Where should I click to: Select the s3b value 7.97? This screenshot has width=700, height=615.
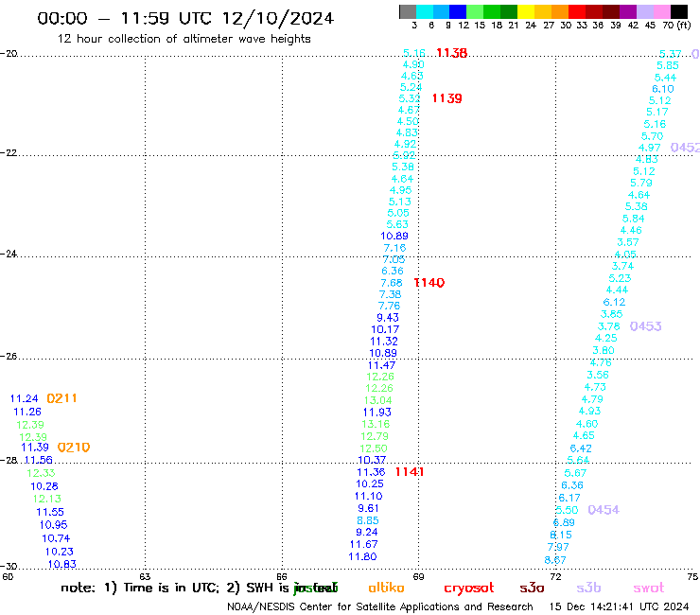[558, 547]
